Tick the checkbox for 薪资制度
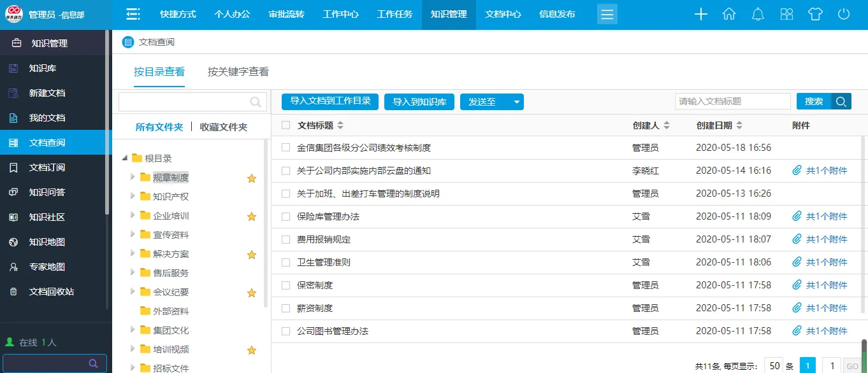868x373 pixels. pyautogui.click(x=286, y=308)
